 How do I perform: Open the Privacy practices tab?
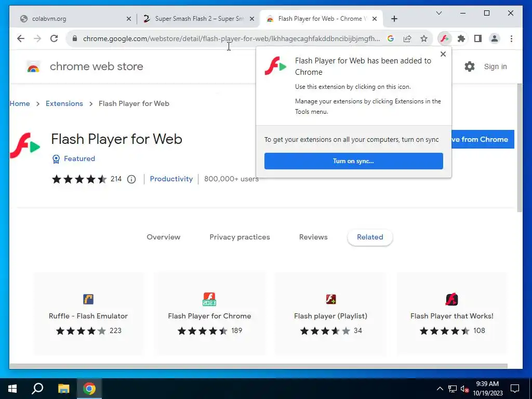(x=240, y=237)
